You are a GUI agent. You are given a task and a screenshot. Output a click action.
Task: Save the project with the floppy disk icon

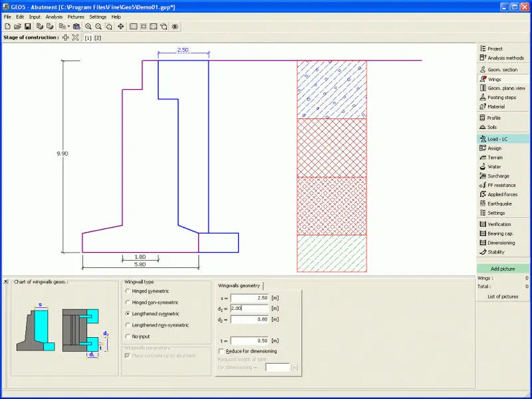pyautogui.click(x=27, y=27)
